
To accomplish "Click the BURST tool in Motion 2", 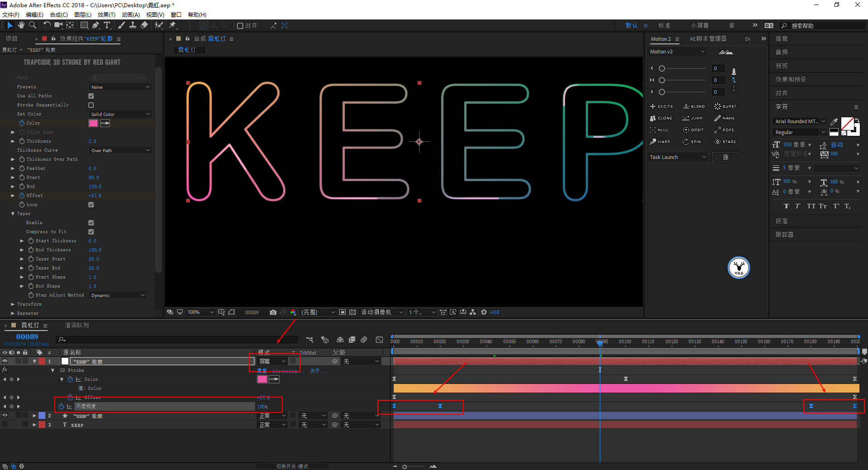I will (725, 106).
